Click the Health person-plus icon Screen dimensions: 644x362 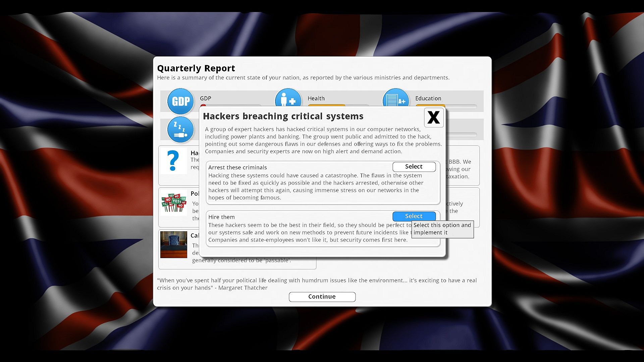(288, 98)
